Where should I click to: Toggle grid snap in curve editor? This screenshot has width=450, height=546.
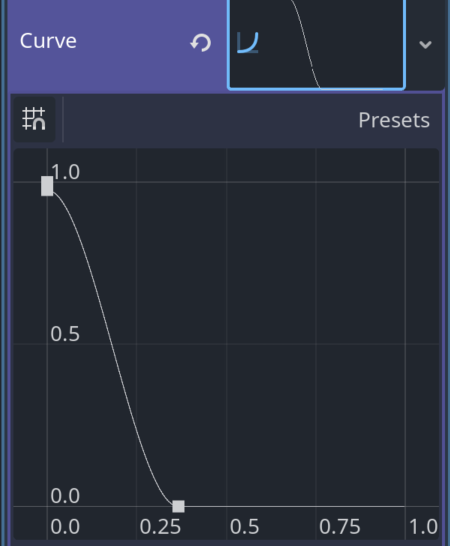(34, 119)
